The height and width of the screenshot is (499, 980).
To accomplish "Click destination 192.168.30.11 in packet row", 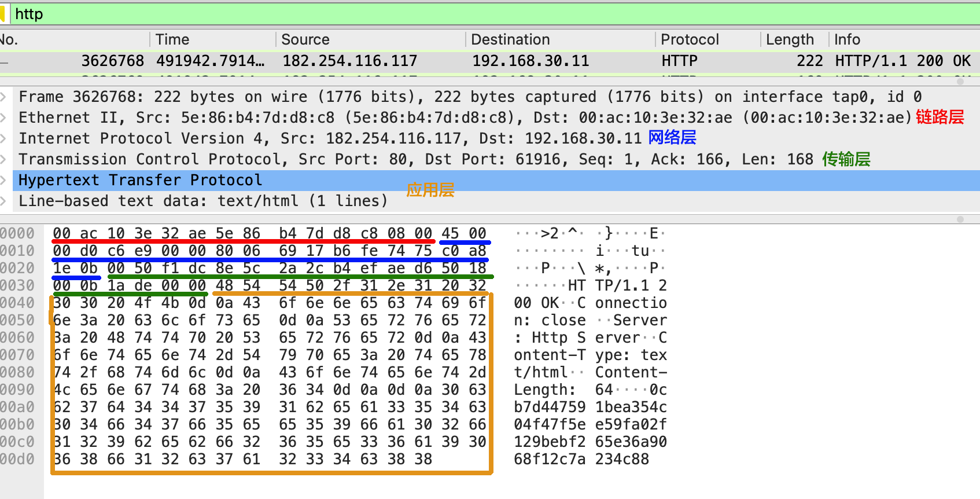I will point(530,61).
